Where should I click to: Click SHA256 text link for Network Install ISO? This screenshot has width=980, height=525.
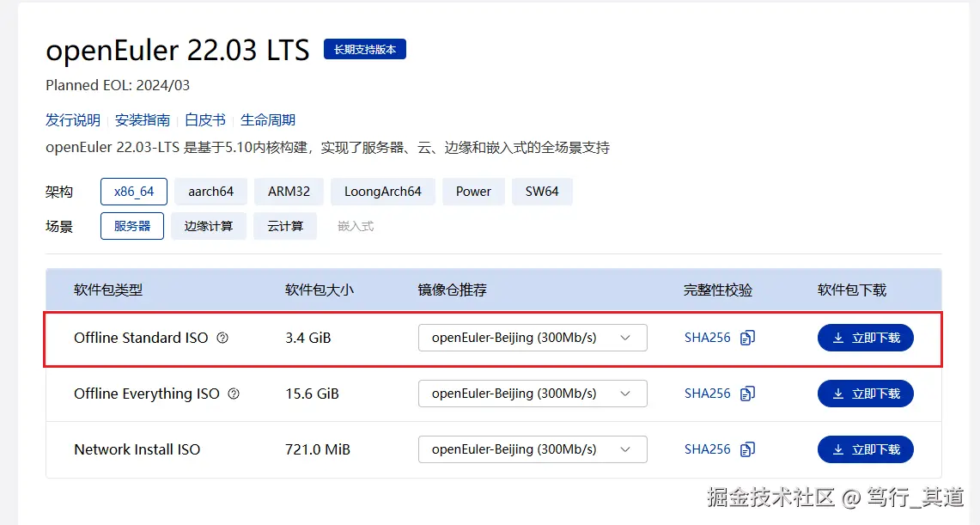coord(708,449)
